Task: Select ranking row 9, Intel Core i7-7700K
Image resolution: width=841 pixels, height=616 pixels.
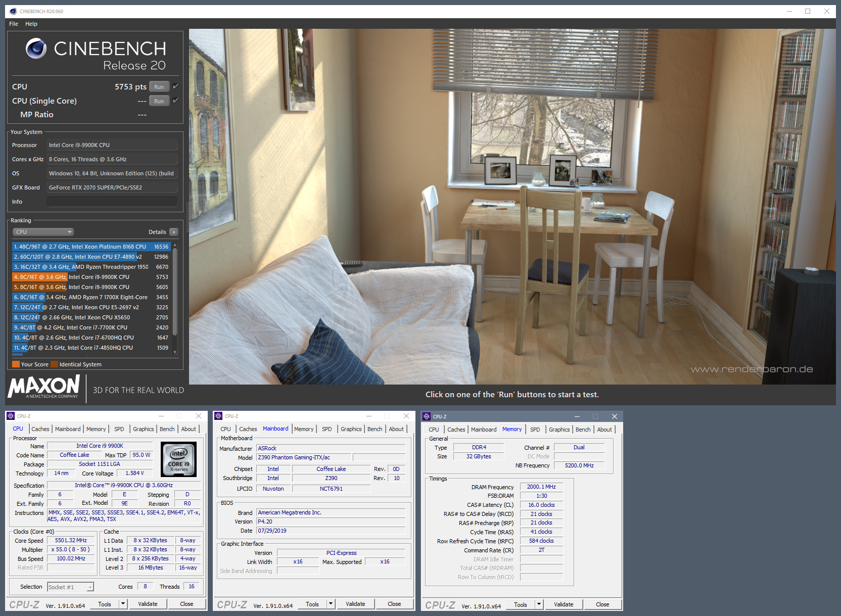Action: [91, 327]
